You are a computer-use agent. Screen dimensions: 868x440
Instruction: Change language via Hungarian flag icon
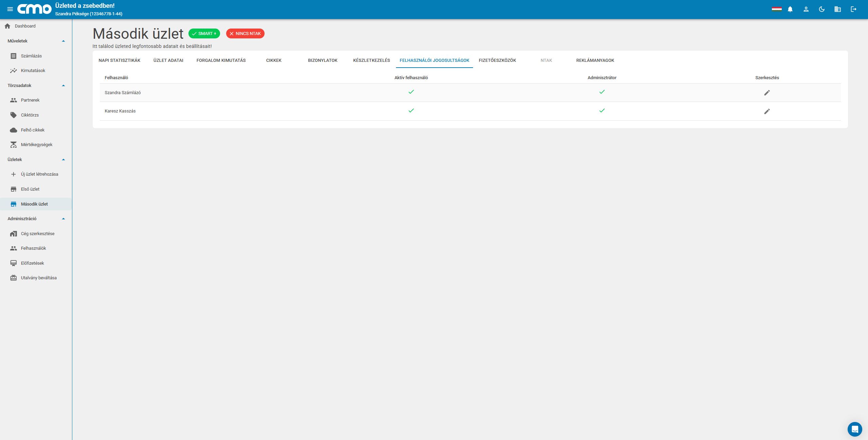tap(777, 9)
